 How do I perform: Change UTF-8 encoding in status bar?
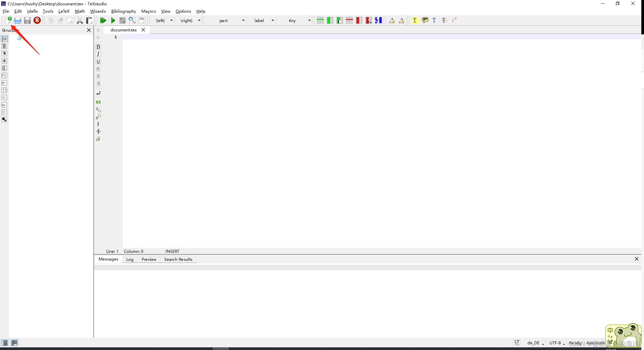pyautogui.click(x=557, y=343)
